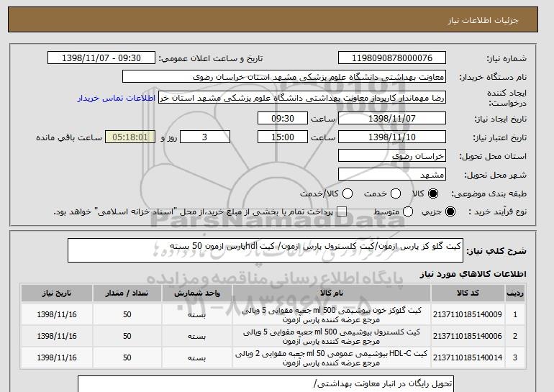554x392 pixels.
Task: Click the کیت گلوکز خون item name
Action: pos(332,314)
